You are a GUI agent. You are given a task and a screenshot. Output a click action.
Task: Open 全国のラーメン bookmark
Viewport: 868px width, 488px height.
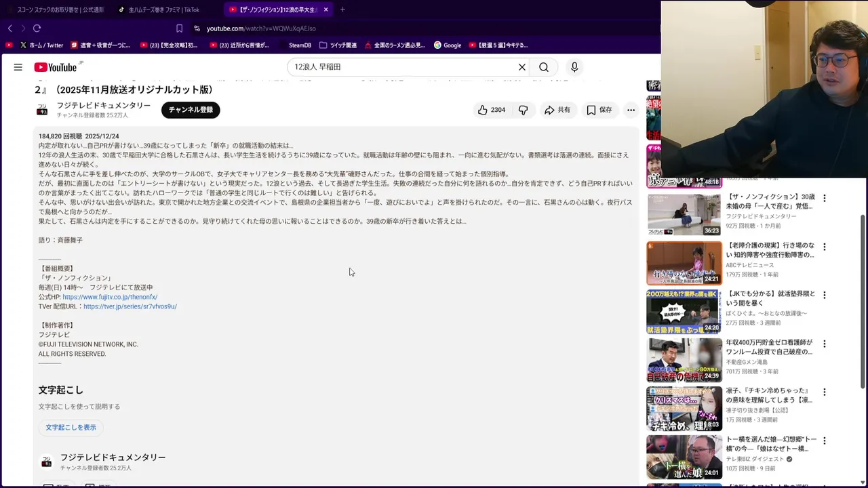point(395,45)
